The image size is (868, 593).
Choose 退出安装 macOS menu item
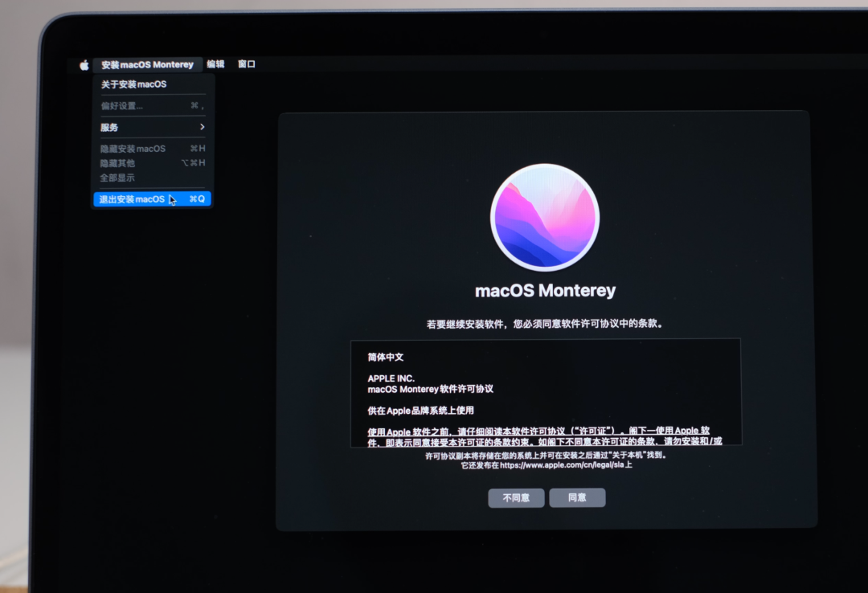point(152,198)
